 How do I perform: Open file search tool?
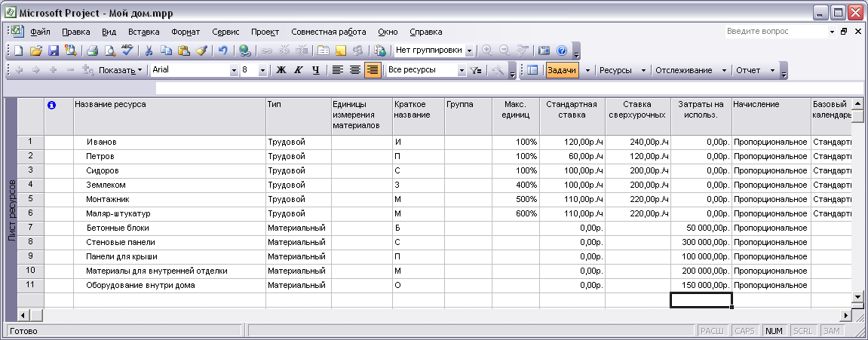click(71, 51)
